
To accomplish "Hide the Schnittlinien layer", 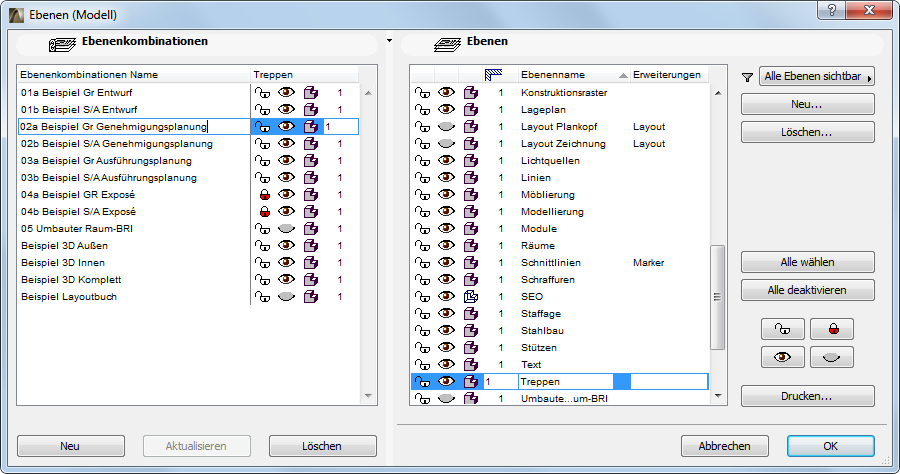I will click(446, 262).
